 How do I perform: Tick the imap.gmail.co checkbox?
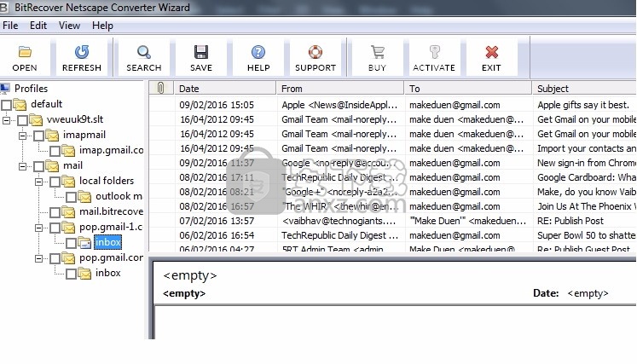click(x=55, y=151)
